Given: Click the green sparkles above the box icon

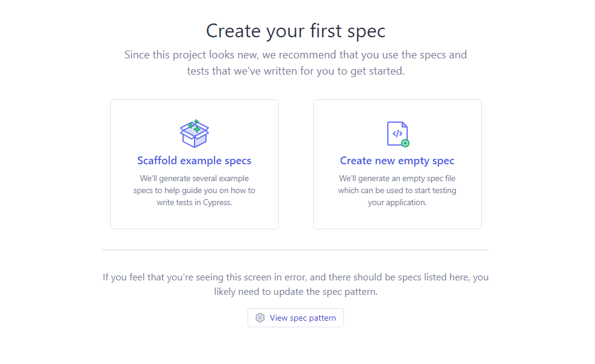Looking at the screenshot, I should pos(196,122).
